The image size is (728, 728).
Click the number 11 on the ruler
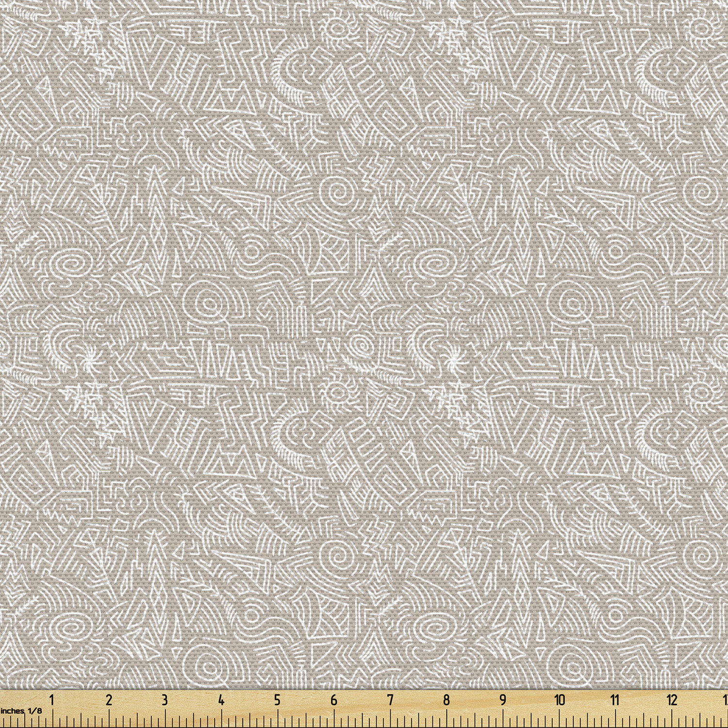[x=615, y=699]
